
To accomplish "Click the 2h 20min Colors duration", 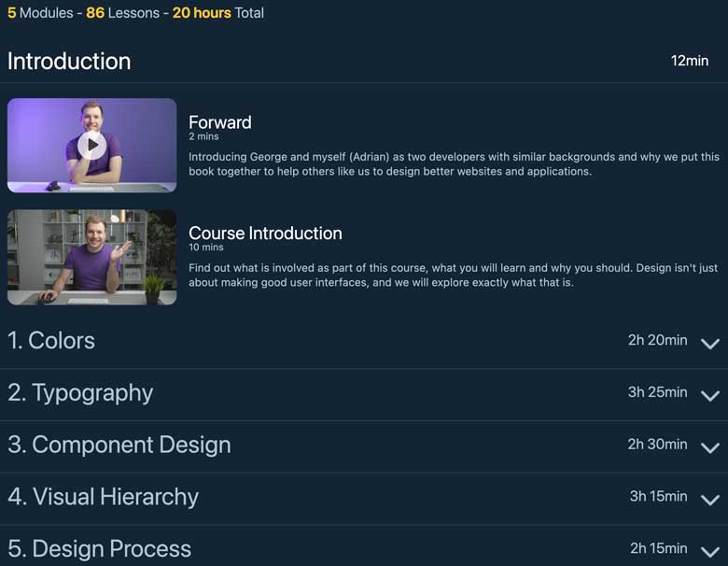I will 657,340.
